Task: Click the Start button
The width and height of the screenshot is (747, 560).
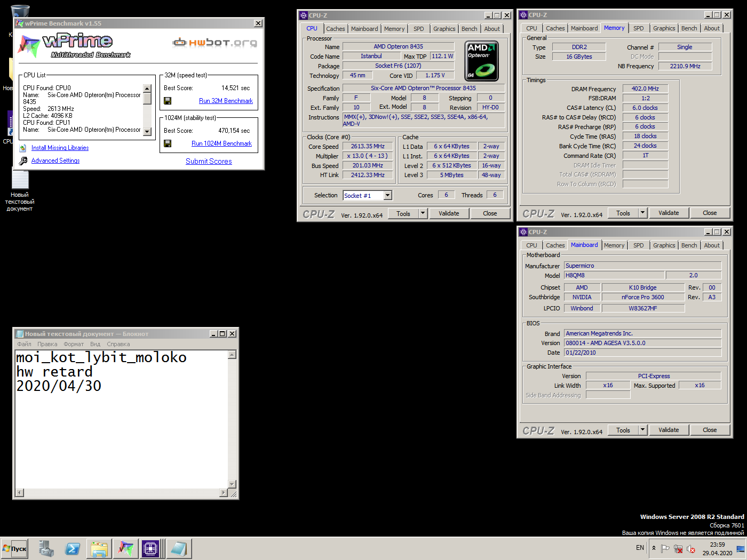Action: (14, 549)
